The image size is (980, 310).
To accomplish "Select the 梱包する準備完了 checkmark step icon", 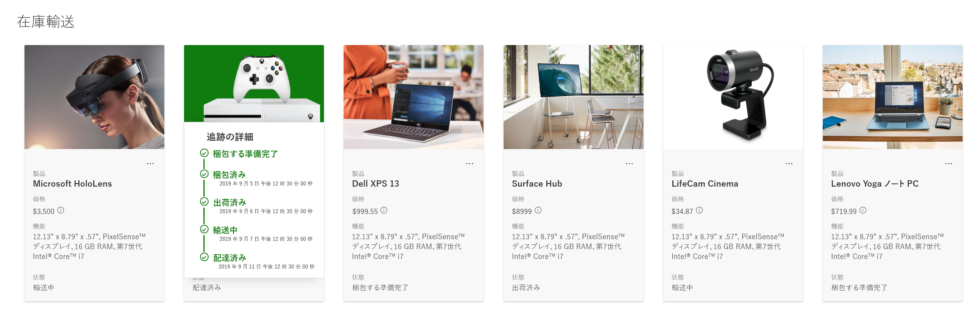I will [204, 153].
